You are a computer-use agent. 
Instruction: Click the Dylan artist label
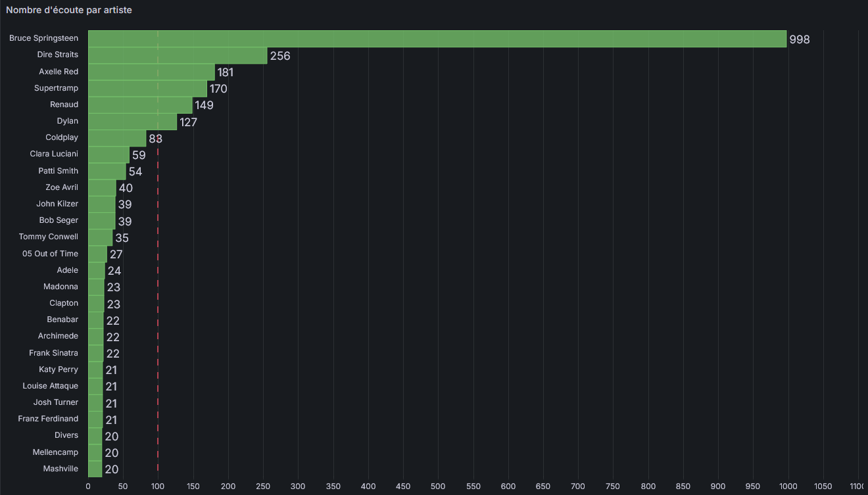click(x=68, y=121)
